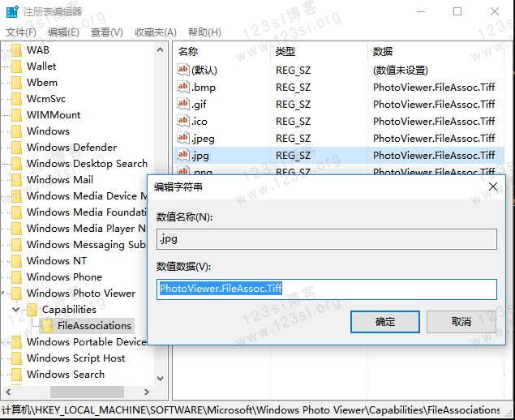Select the Windows NT folder icon
The height and width of the screenshot is (420, 515).
(x=16, y=261)
